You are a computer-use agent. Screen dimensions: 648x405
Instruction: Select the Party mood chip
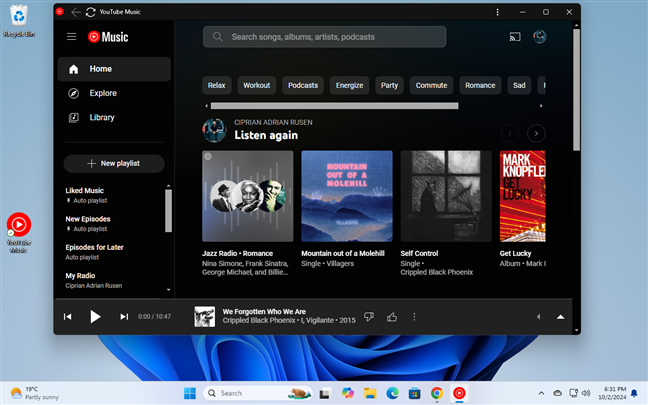pos(389,85)
